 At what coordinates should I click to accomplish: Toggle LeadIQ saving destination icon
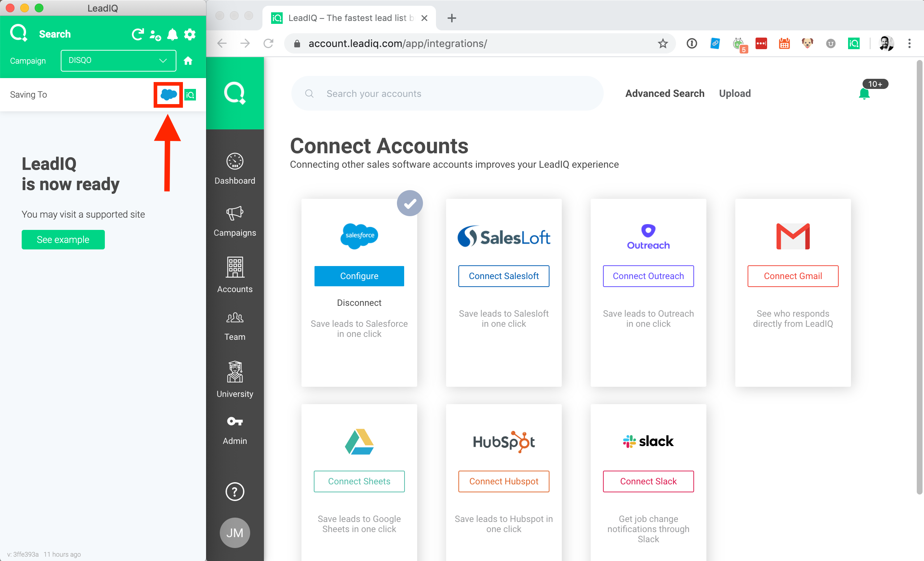click(190, 95)
